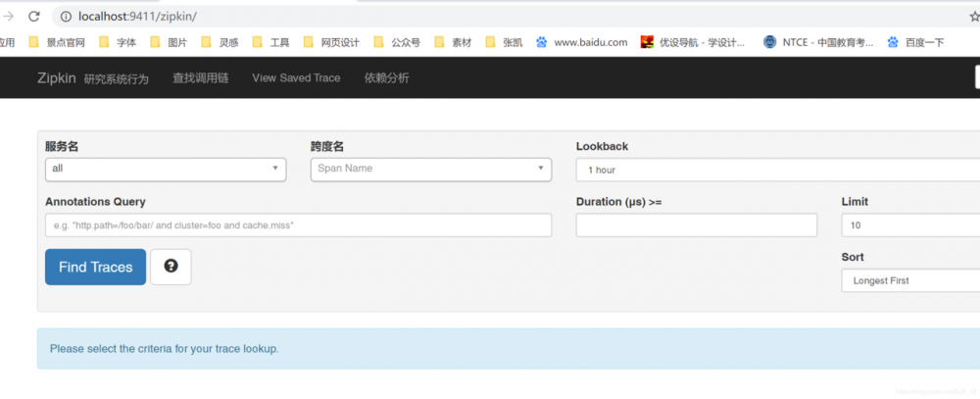Open the 公众号 bookmark folder

coord(397,42)
